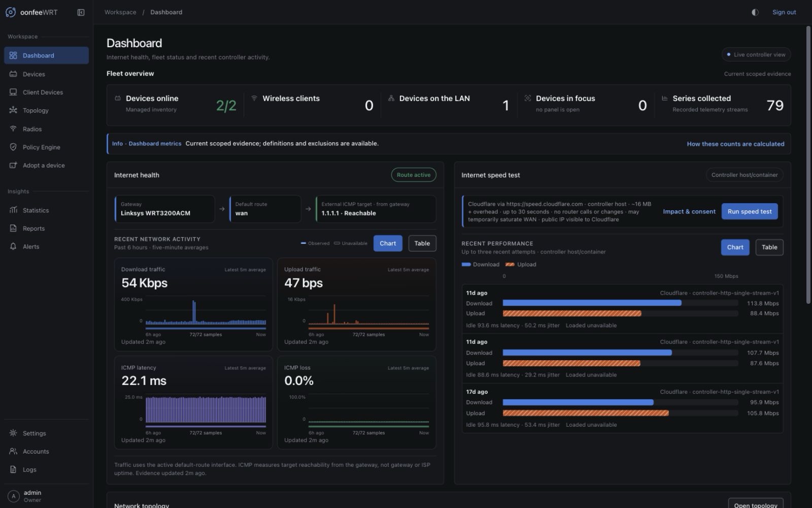Switch network activity view to Table
This screenshot has width=812, height=508.
pos(422,243)
